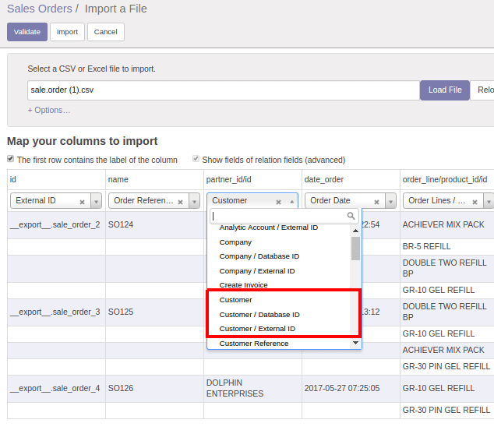Toggle 'Show fields of relation fields' checkbox

pos(196,158)
